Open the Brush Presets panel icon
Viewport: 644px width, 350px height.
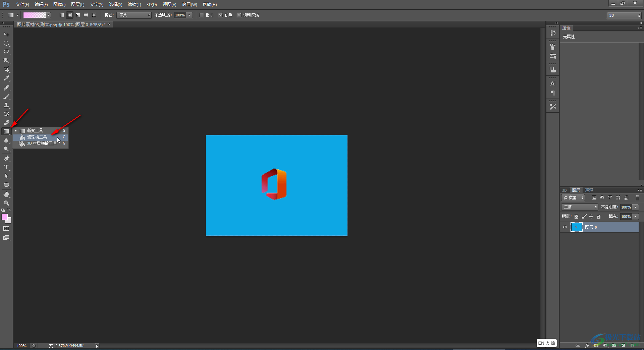click(x=553, y=47)
